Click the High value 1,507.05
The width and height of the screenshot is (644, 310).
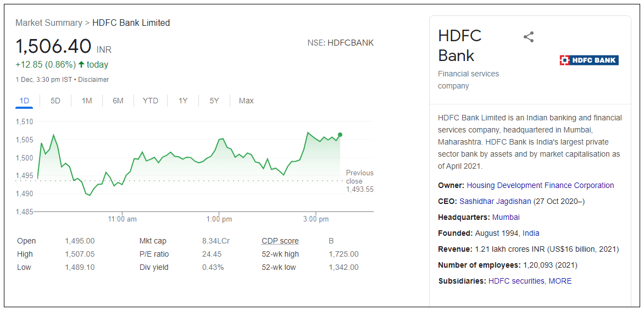pos(80,254)
